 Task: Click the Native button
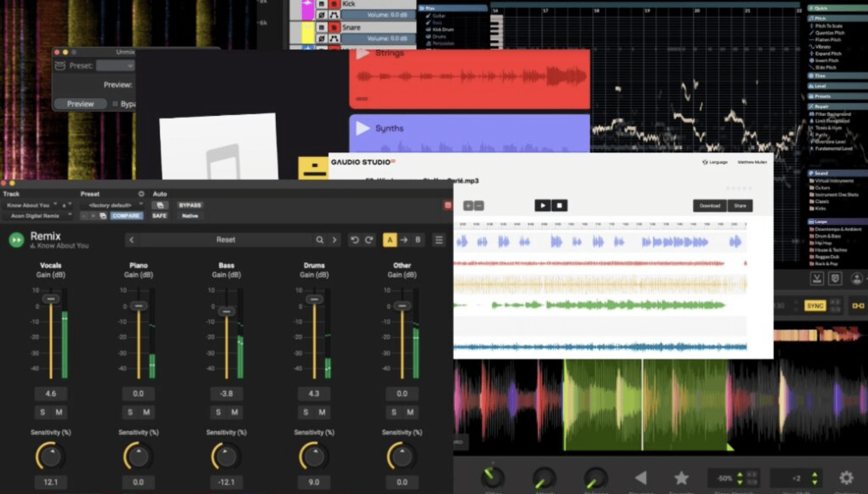190,216
